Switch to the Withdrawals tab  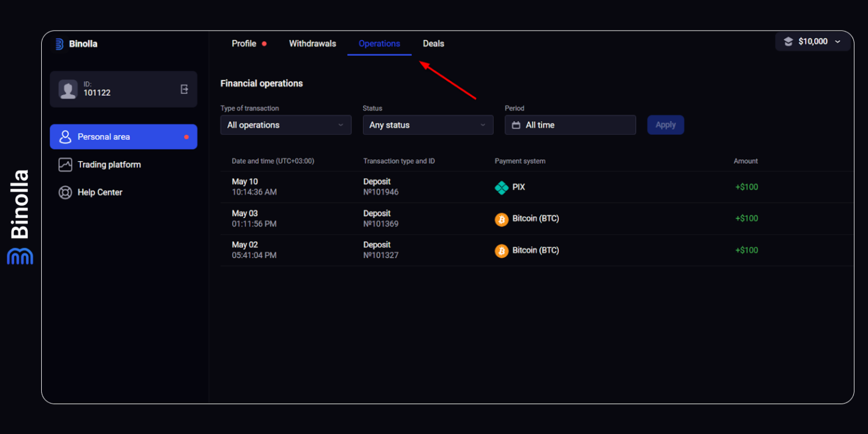pos(312,44)
